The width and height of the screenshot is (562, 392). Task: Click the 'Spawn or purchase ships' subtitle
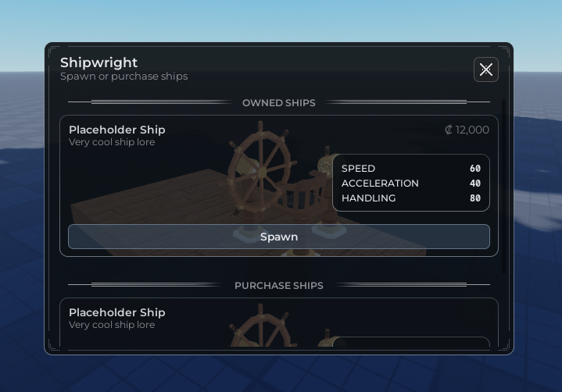[x=123, y=77]
